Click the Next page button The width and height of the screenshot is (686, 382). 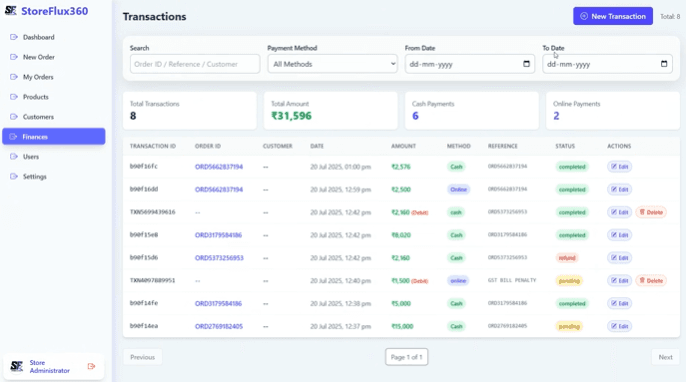click(665, 357)
